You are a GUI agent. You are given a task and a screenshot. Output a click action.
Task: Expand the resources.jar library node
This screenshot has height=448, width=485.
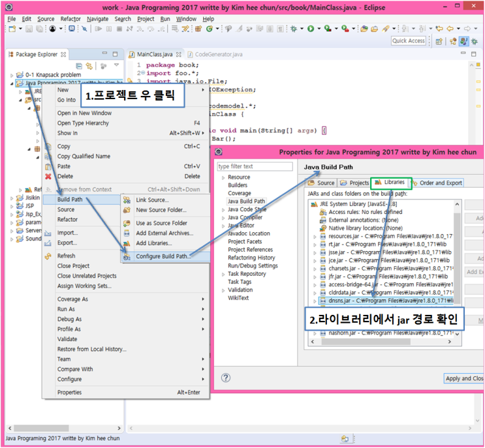pos(314,237)
